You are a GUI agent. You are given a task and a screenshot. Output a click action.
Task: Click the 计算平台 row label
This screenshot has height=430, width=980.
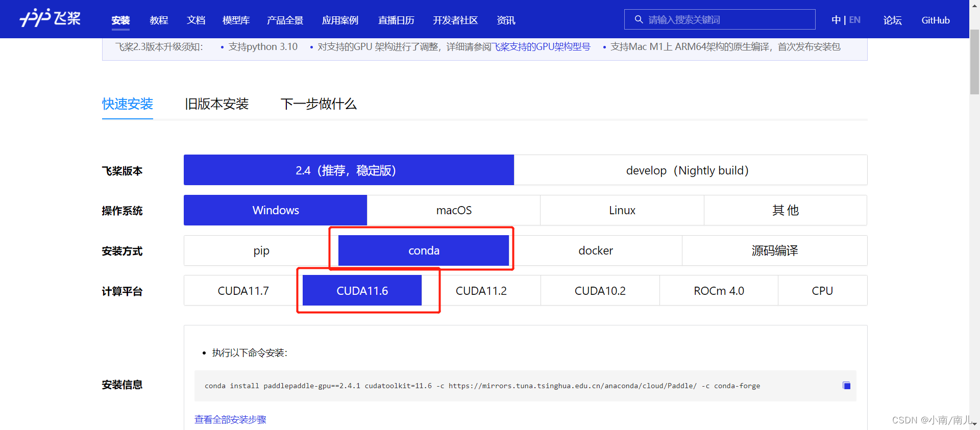click(122, 291)
